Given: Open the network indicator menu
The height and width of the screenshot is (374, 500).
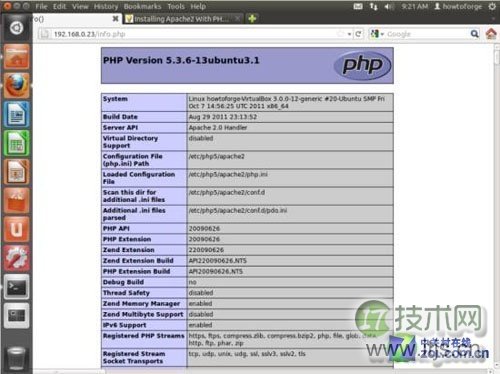Looking at the screenshot, I should 374,6.
